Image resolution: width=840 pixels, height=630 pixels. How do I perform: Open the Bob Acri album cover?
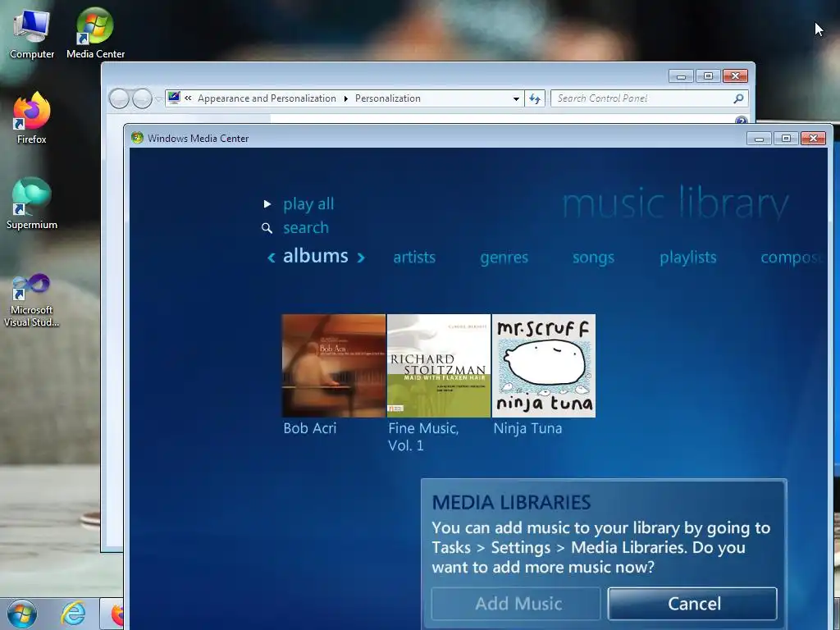[x=333, y=366]
